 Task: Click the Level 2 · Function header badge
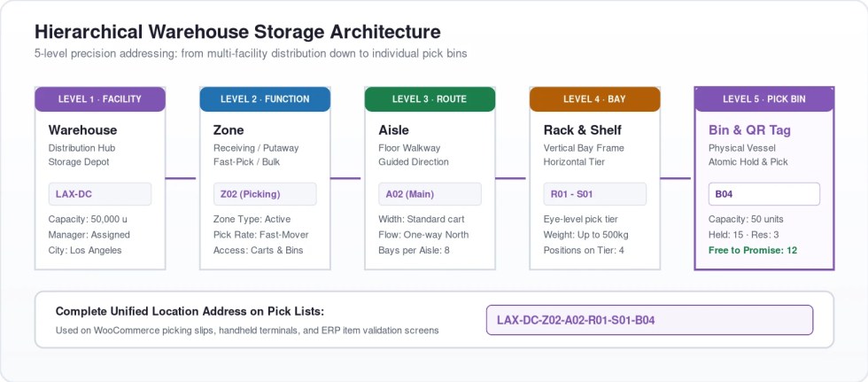point(265,99)
